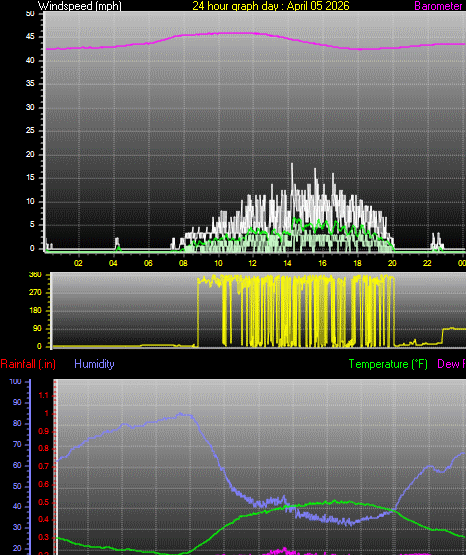This screenshot has width=466, height=555.
Task: Click the '02' hour label on time axis
Action: 78,263
